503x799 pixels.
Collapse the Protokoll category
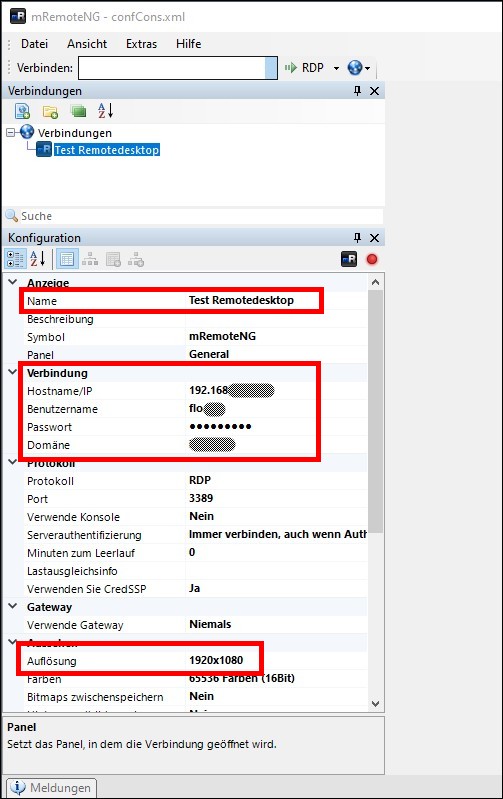tap(13, 462)
